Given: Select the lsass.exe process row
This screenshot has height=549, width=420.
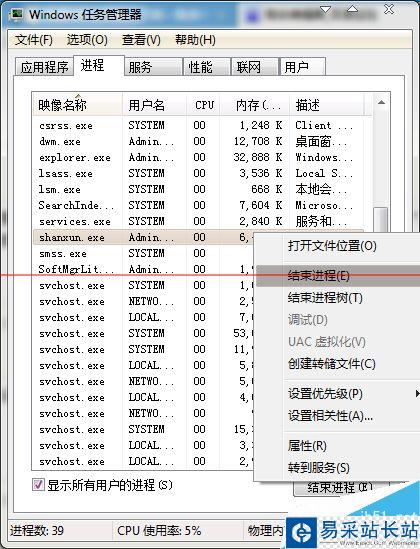Looking at the screenshot, I should click(198, 173).
